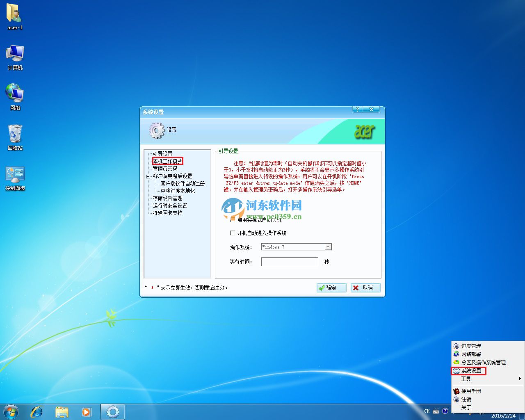Screen dimensions: 525x420
Task: Select 存储设备管理 in the settings tree
Action: [167, 198]
